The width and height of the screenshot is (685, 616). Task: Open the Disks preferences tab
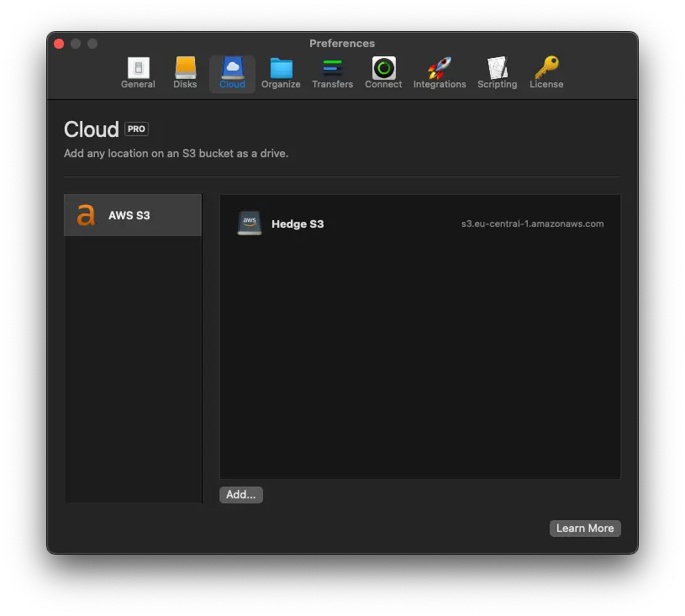pos(185,73)
